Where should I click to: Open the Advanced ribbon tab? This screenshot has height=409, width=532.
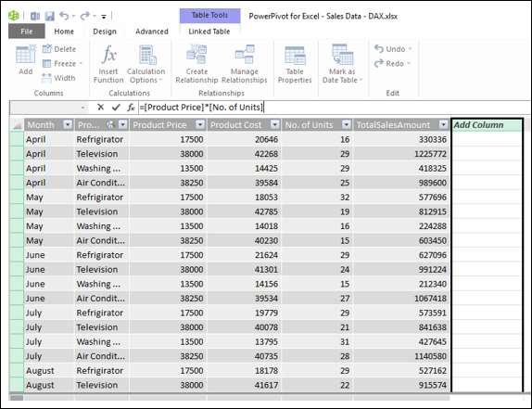152,32
